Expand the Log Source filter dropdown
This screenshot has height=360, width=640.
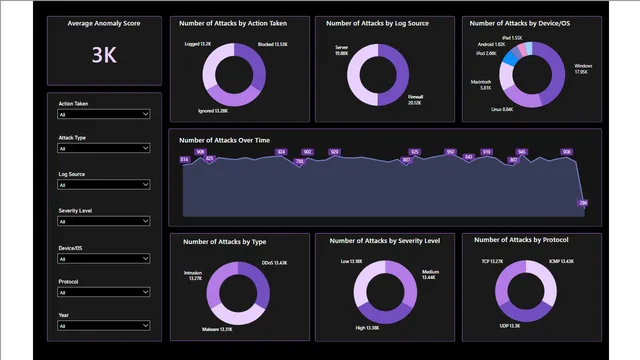click(104, 184)
